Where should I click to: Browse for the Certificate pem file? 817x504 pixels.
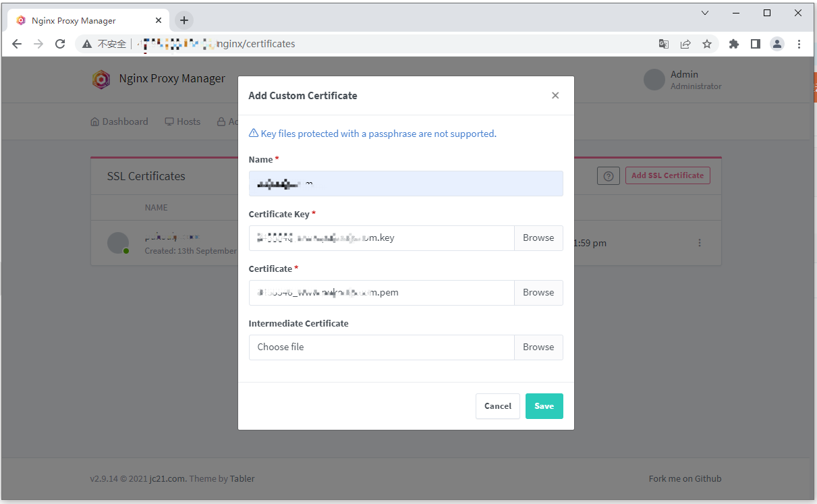(x=538, y=293)
